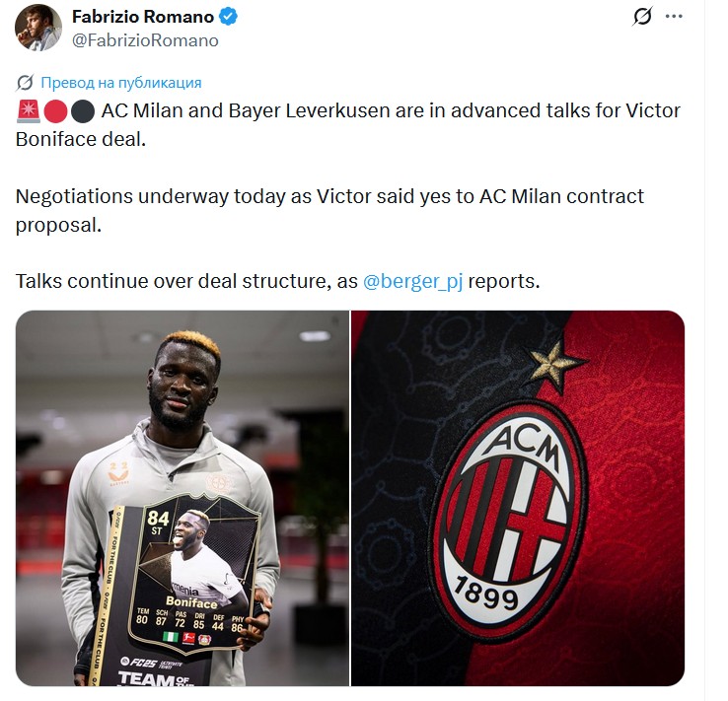Click the siren emoji in the tweet
Screen dimensions: 728x701
(29, 111)
